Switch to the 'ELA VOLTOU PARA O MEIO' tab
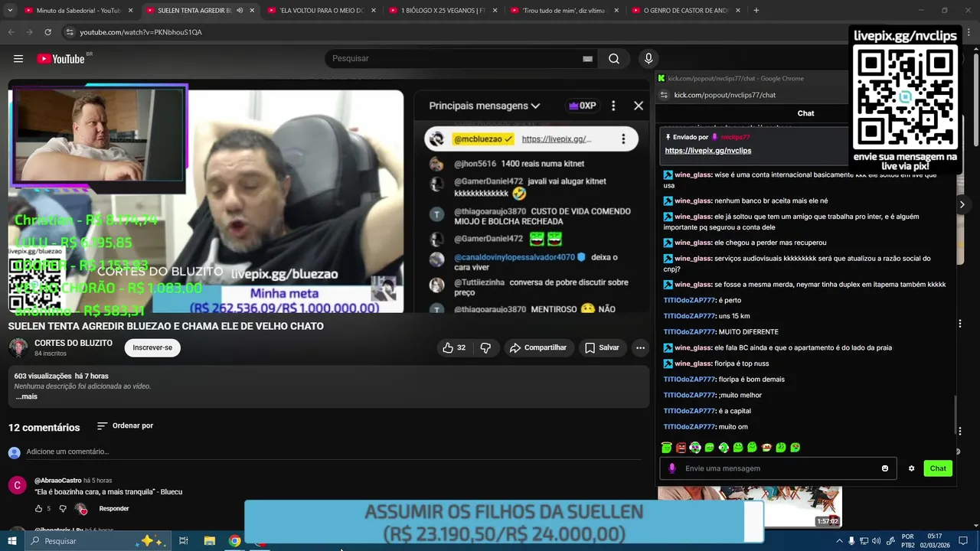 pyautogui.click(x=322, y=11)
